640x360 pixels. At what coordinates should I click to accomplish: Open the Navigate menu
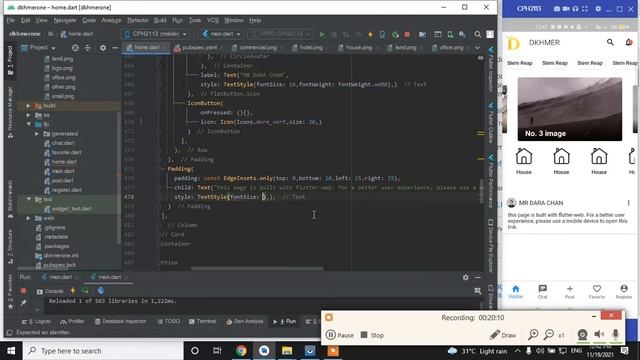tap(65, 20)
